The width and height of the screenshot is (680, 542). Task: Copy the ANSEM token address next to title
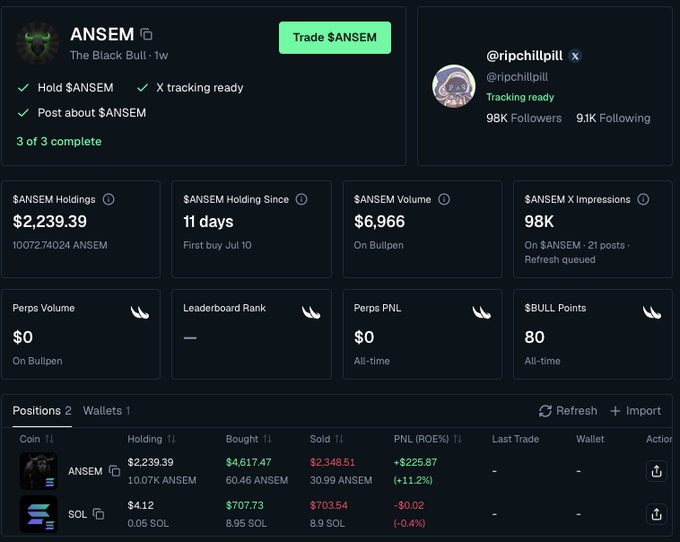[x=146, y=34]
